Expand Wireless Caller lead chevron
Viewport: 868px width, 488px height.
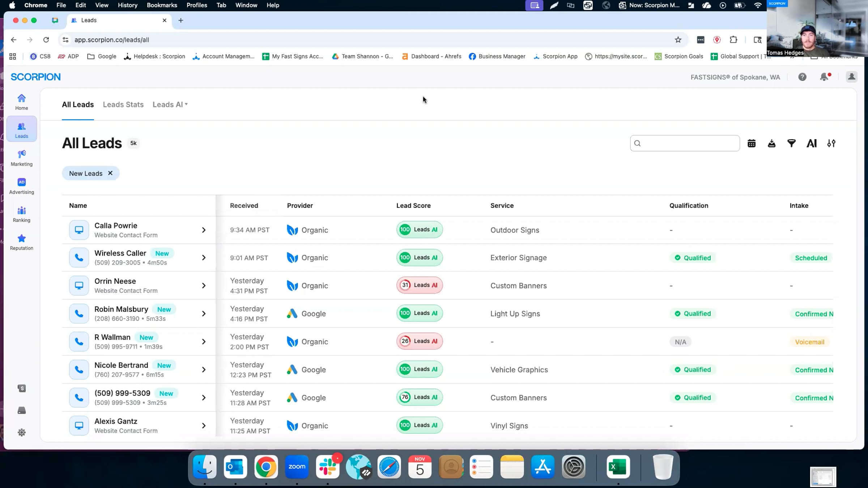click(x=204, y=258)
